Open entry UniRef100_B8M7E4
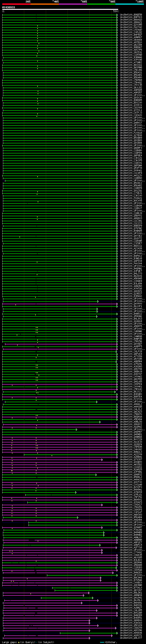The height and width of the screenshot is (644, 146). pos(131,397)
